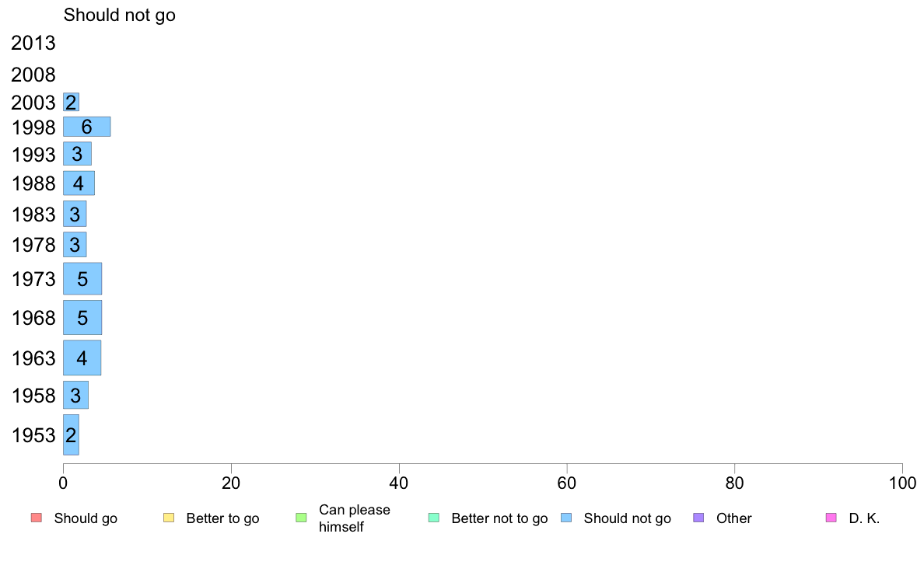The width and height of the screenshot is (924, 572).
Task: Click the 100 tick on the x-axis
Action: coord(902,483)
